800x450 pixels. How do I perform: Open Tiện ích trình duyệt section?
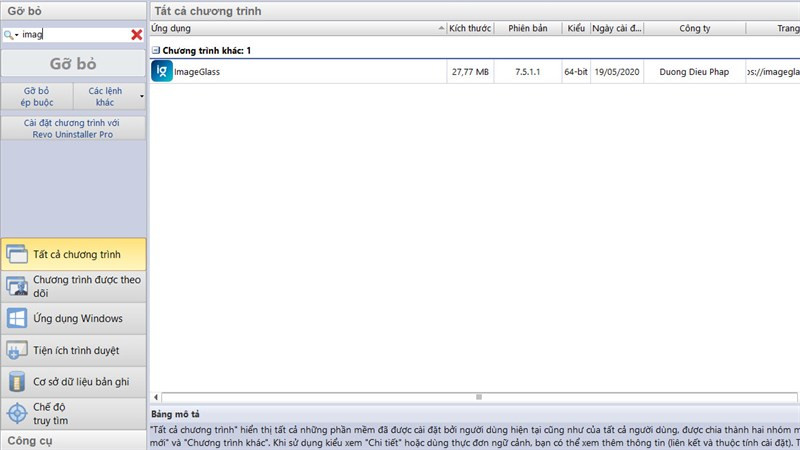(73, 350)
